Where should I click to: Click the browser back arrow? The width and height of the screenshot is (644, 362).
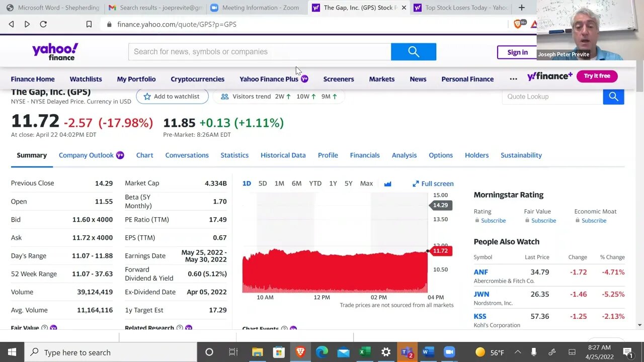tap(11, 24)
